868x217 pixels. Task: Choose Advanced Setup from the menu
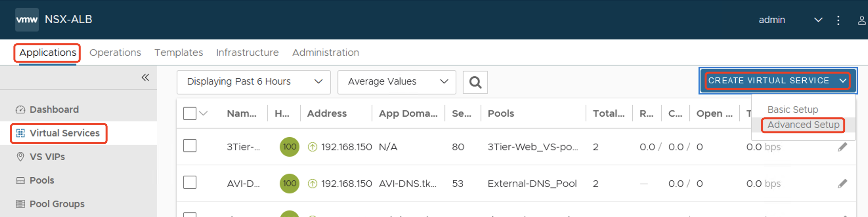(803, 125)
